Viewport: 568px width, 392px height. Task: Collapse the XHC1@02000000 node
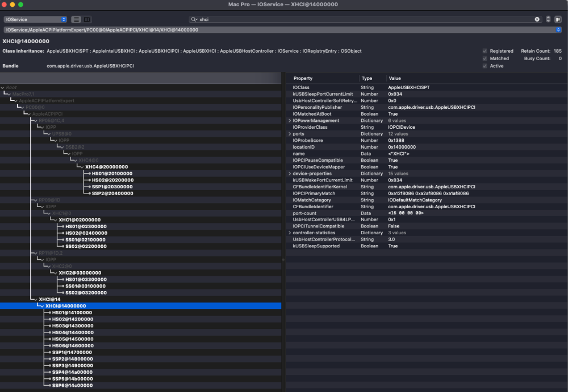(56, 220)
